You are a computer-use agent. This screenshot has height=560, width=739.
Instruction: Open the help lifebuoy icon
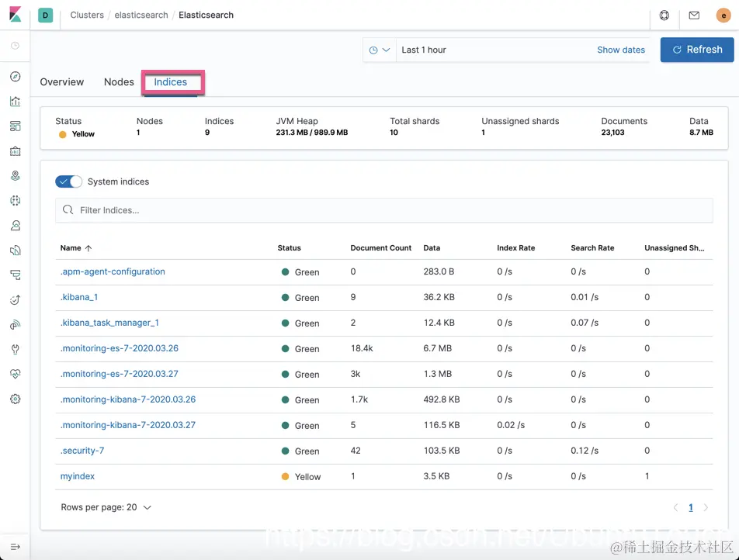click(x=664, y=16)
